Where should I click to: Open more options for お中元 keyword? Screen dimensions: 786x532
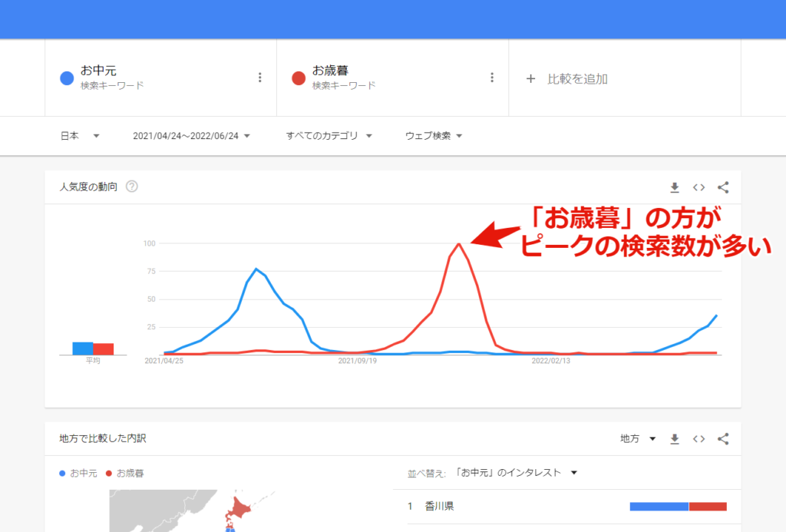pos(260,78)
